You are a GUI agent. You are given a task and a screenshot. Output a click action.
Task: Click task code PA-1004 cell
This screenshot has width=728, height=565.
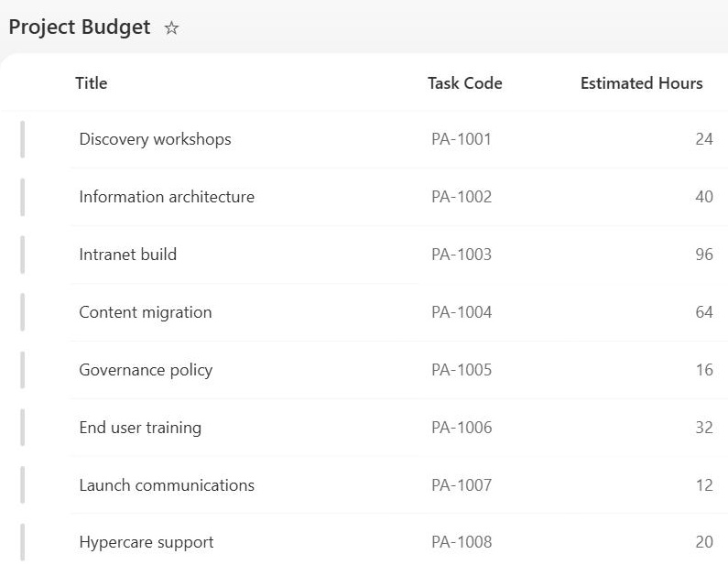[x=462, y=312]
